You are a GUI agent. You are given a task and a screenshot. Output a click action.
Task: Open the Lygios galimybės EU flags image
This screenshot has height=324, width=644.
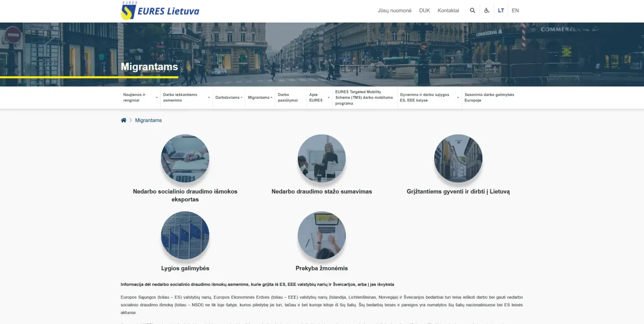(185, 235)
